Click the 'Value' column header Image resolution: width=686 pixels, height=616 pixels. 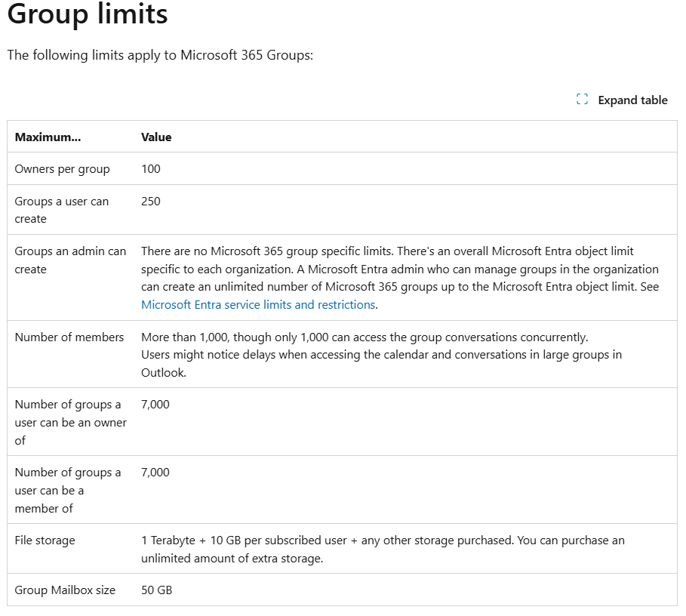tap(156, 137)
